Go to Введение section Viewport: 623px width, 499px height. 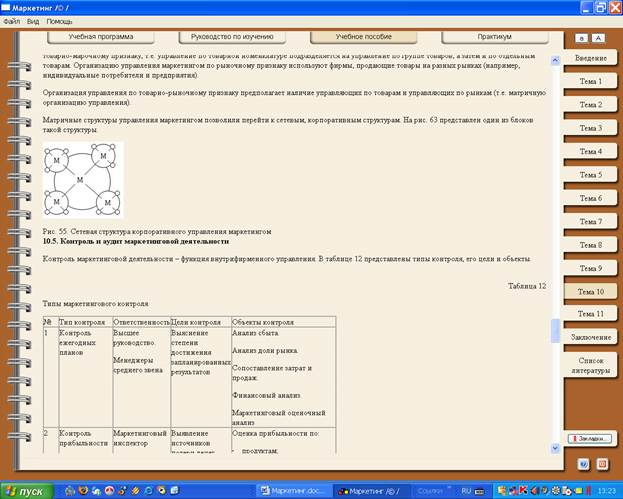(591, 58)
